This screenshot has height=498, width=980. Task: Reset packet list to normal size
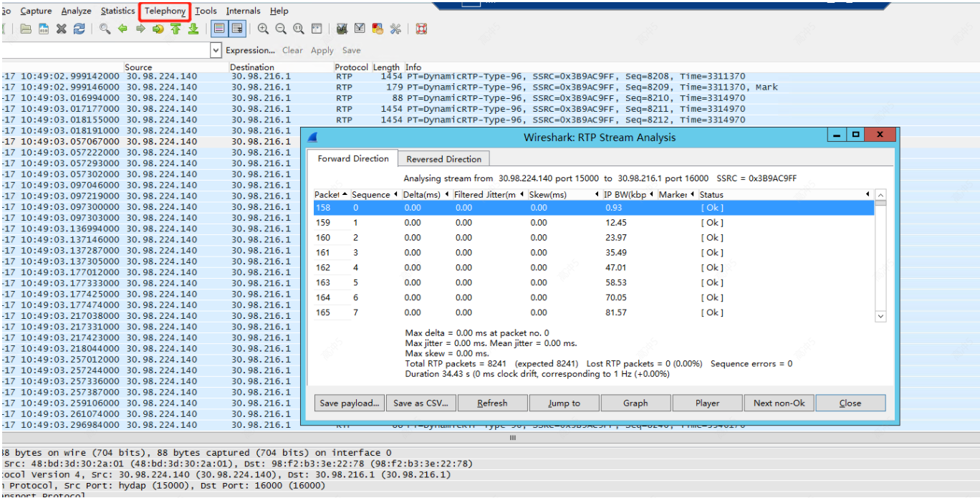(x=299, y=29)
